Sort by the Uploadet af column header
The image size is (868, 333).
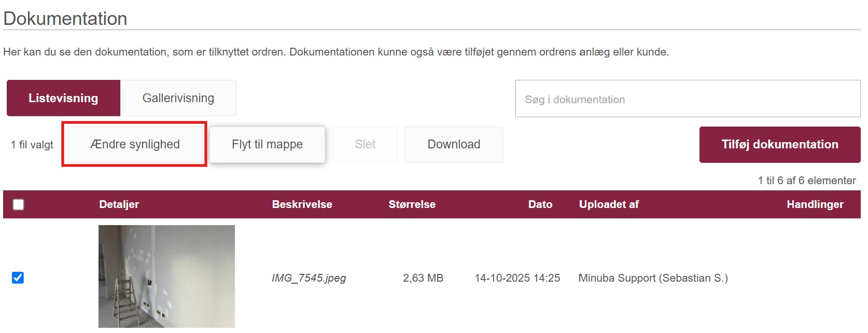[609, 204]
